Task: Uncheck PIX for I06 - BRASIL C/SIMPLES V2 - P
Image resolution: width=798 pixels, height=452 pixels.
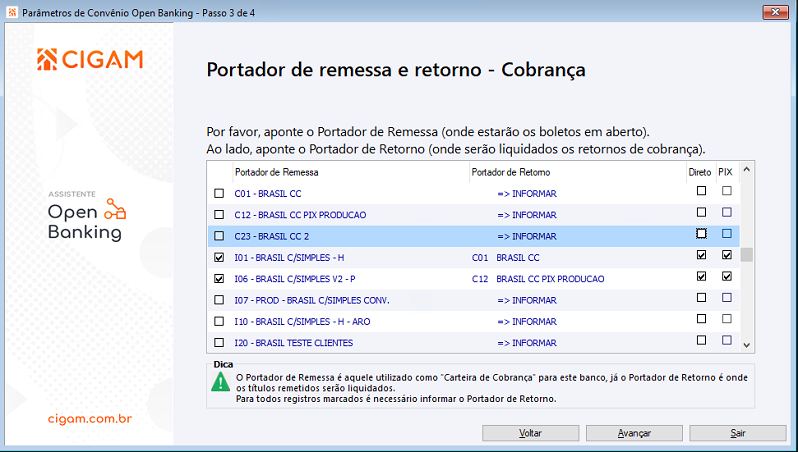Action: pyautogui.click(x=727, y=277)
